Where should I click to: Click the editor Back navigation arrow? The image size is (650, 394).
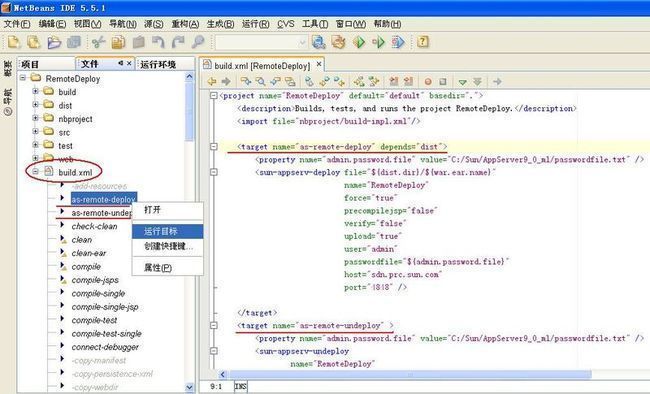(212, 81)
